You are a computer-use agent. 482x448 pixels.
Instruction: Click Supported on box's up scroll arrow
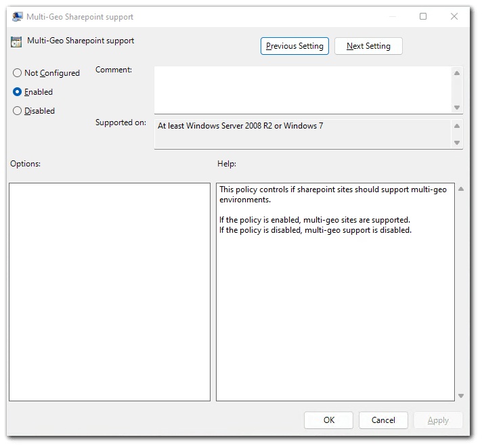(x=457, y=126)
